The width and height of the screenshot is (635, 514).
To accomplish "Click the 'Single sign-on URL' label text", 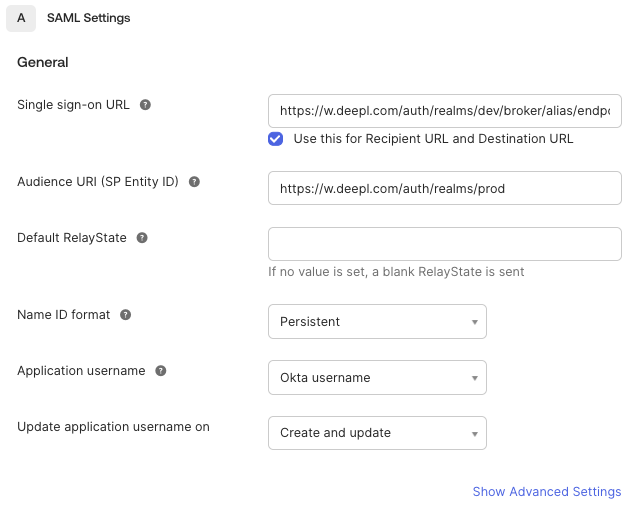I will point(73,105).
